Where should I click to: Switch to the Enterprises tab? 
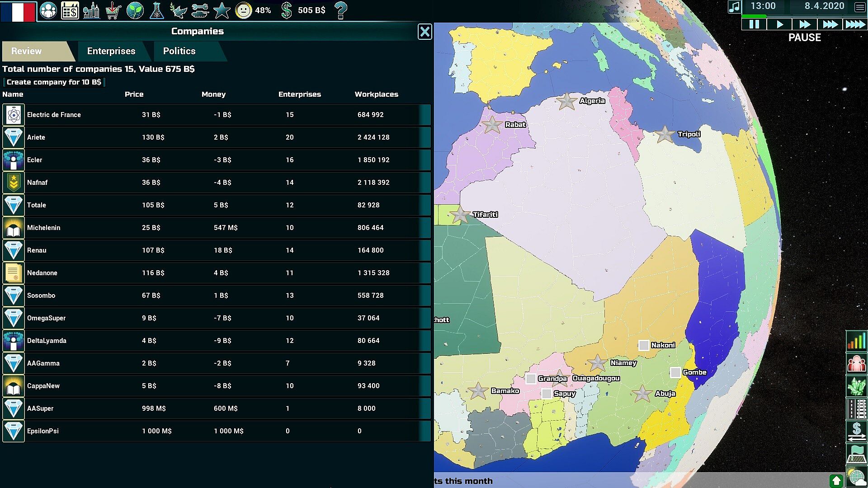click(111, 51)
